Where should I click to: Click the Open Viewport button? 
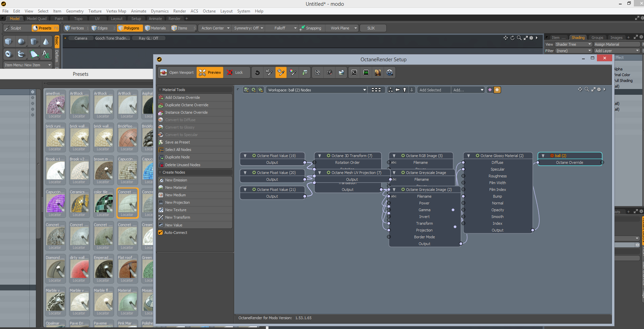coord(177,72)
